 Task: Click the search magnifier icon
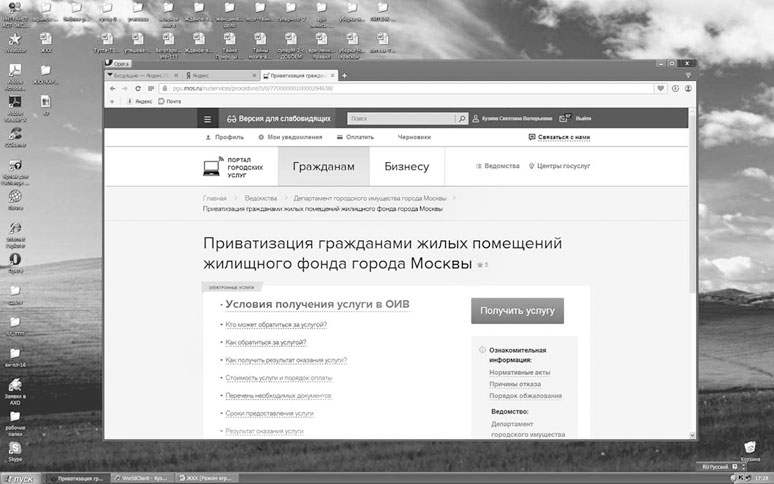click(462, 118)
